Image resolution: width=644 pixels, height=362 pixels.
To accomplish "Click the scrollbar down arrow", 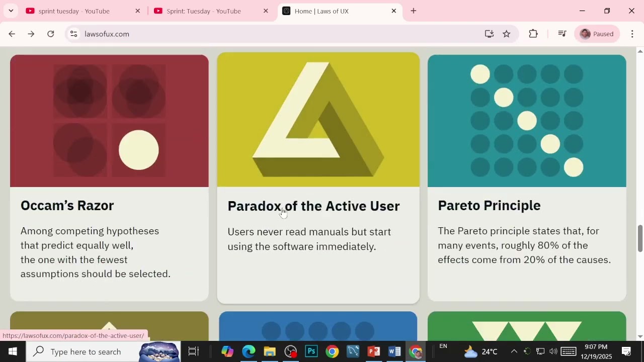I will click(640, 336).
